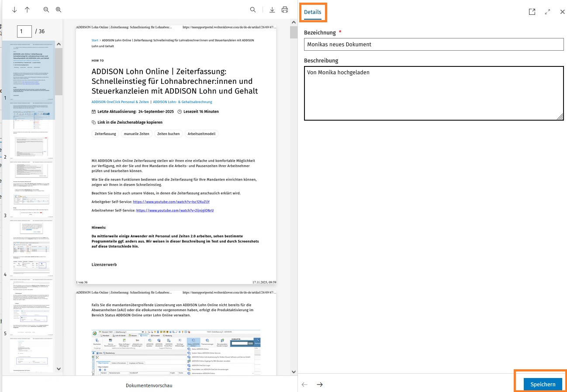567x392 pixels.
Task: Click the calendar icon beside Letzte Aktualisierung
Action: 93,111
